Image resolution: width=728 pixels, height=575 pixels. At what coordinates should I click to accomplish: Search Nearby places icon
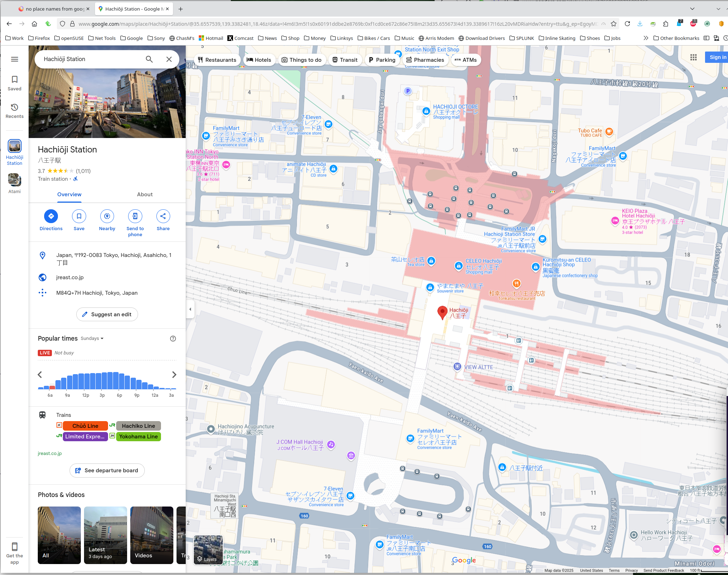pyautogui.click(x=107, y=221)
